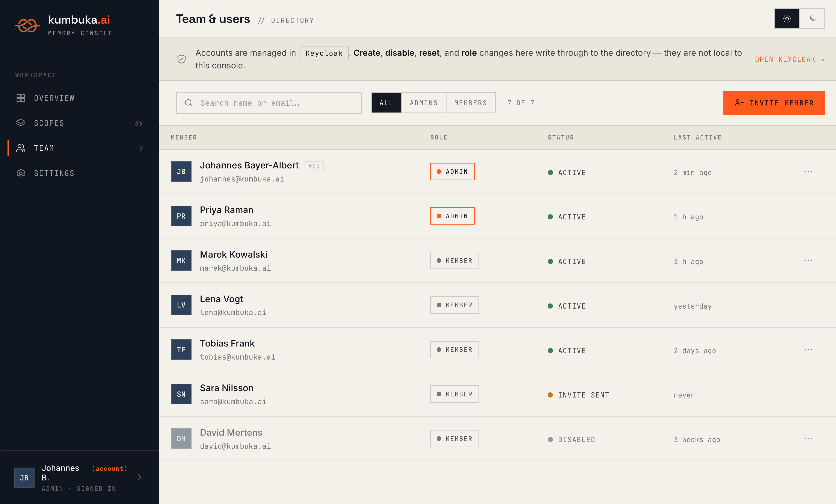Select the ALL filter tab
836x504 pixels.
click(x=386, y=103)
